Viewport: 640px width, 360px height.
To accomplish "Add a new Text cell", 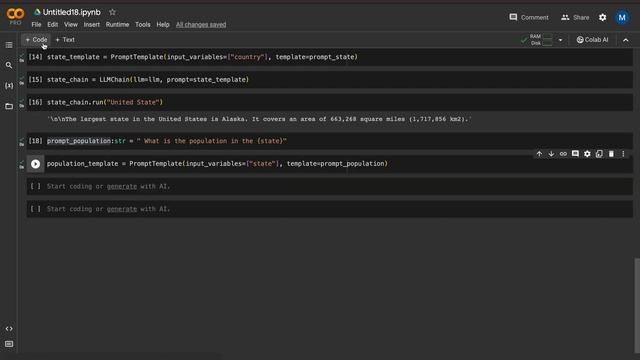I will point(65,40).
